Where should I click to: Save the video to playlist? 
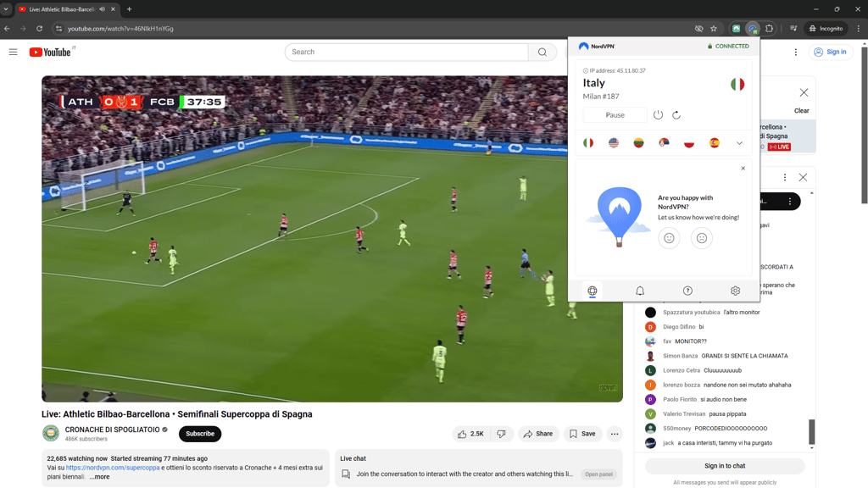[x=582, y=434]
